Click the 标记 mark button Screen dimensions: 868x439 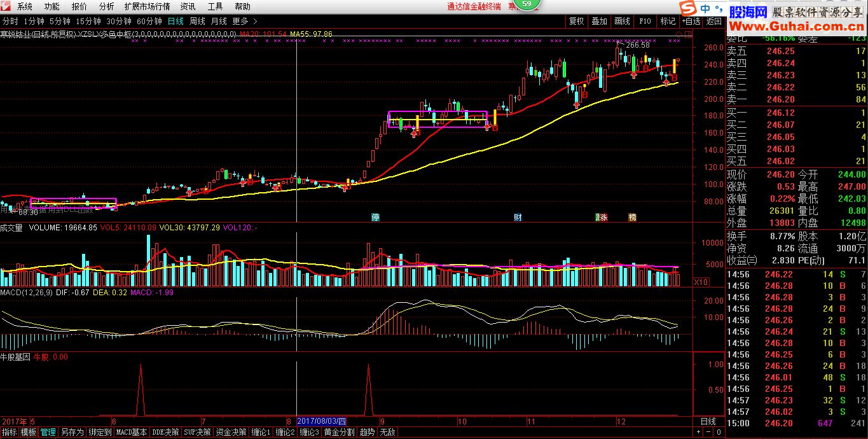[x=668, y=21]
